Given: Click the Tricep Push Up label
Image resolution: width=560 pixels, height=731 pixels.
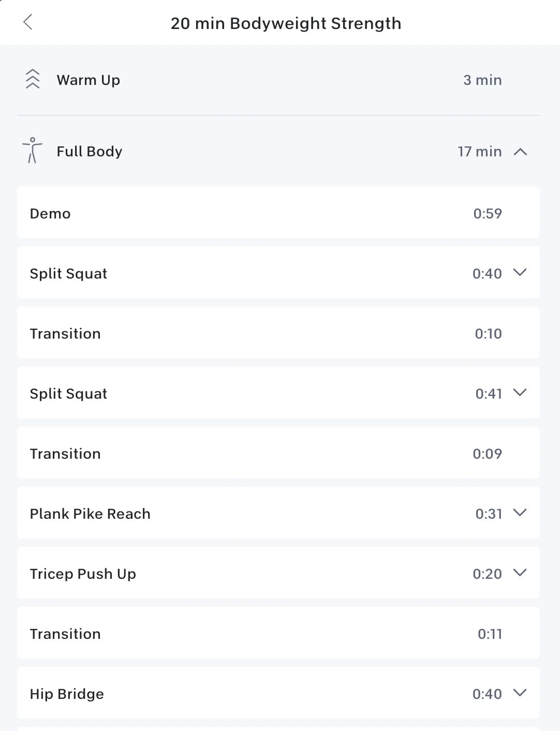Looking at the screenshot, I should (x=83, y=574).
